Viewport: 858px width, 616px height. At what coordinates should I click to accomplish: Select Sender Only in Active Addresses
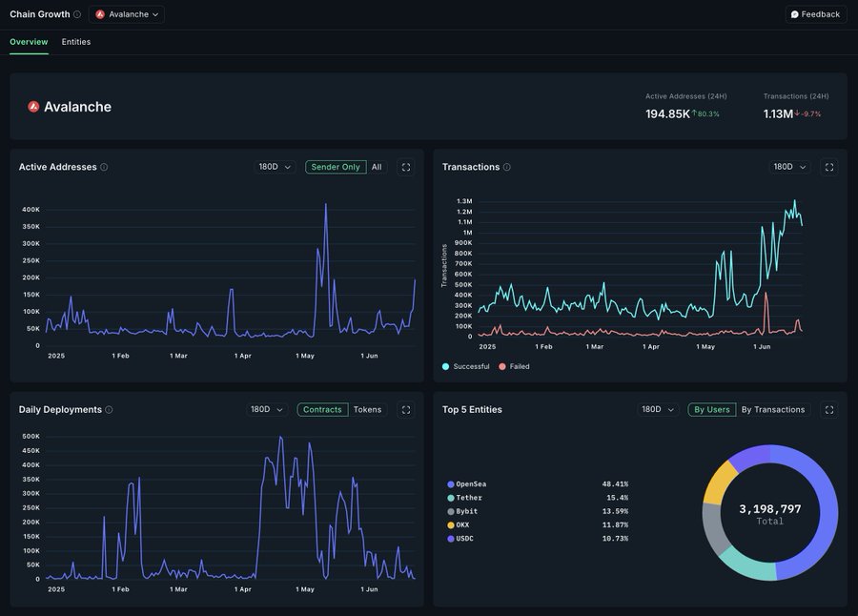[x=336, y=167]
